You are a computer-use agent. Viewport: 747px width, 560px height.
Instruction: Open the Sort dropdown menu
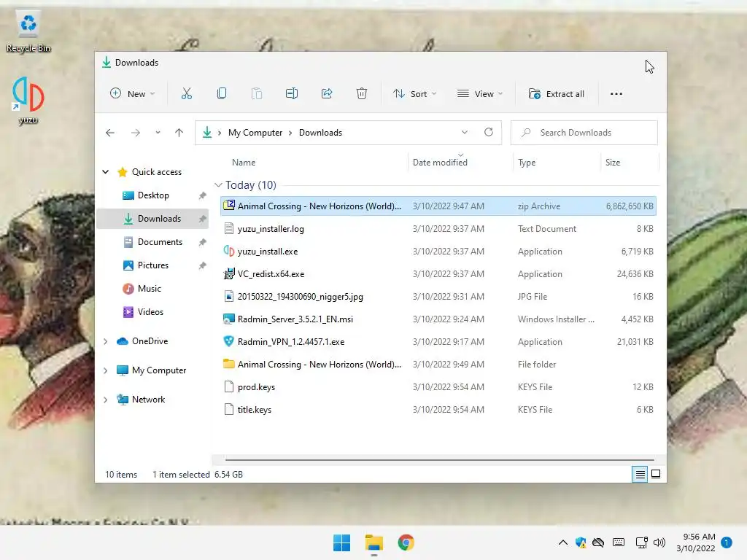pyautogui.click(x=414, y=94)
